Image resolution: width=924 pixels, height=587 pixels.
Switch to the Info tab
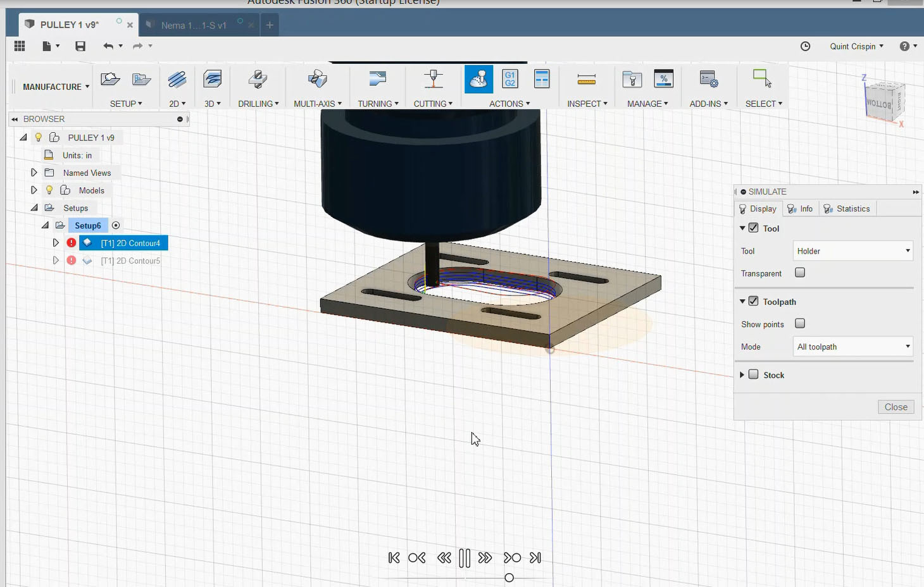click(x=800, y=209)
